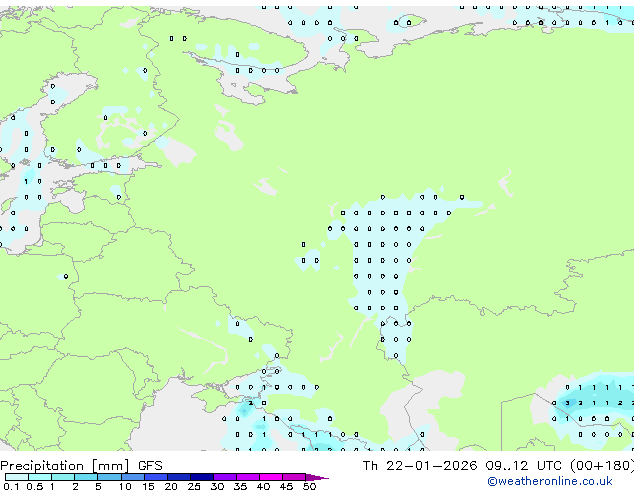Pick the 2–5 mm legend color
The width and height of the screenshot is (634, 490).
coord(86,477)
